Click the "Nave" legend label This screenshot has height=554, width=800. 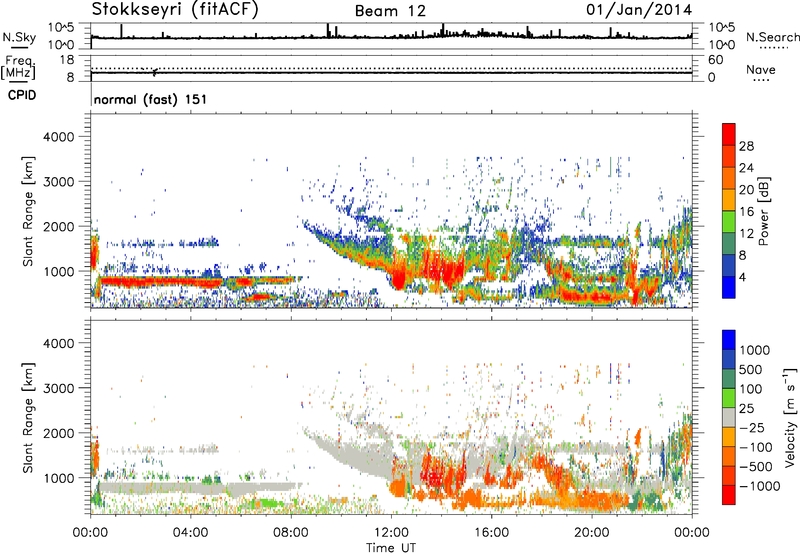[761, 69]
